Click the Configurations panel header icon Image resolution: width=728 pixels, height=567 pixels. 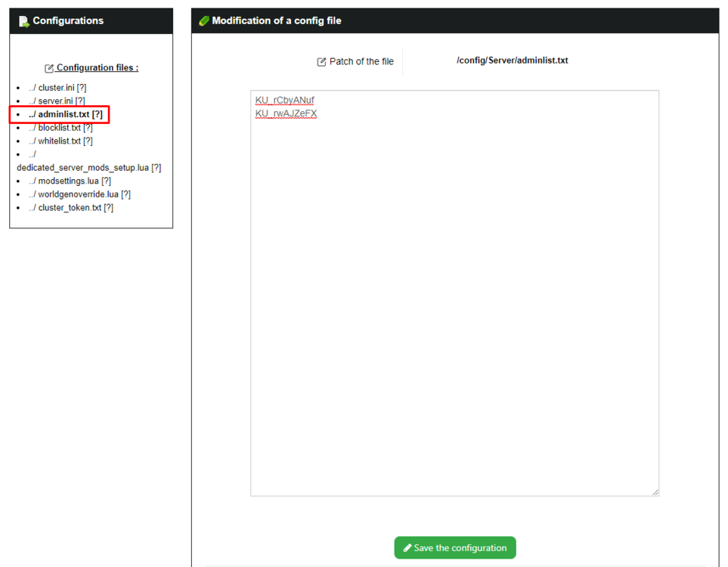(x=23, y=21)
